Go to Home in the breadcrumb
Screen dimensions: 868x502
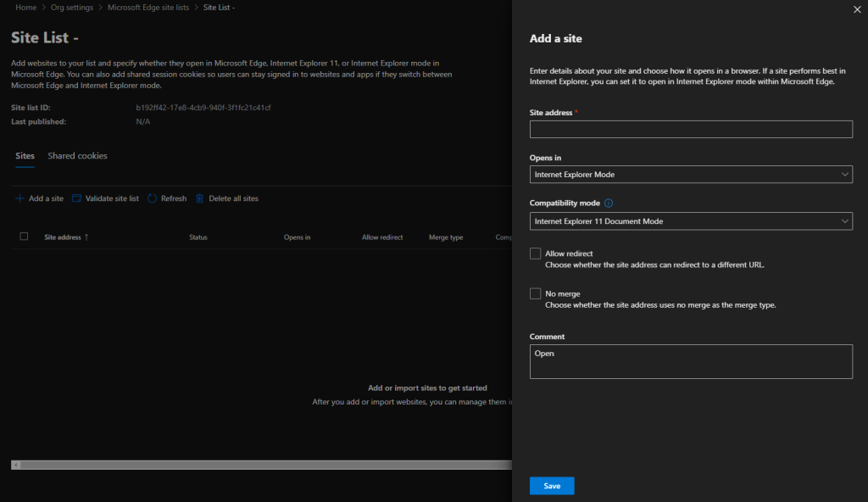[x=26, y=7]
